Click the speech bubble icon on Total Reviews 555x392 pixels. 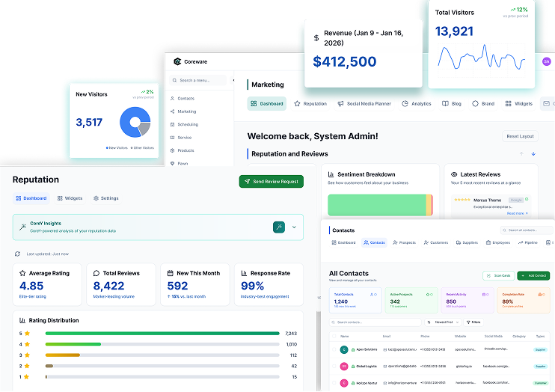96,273
